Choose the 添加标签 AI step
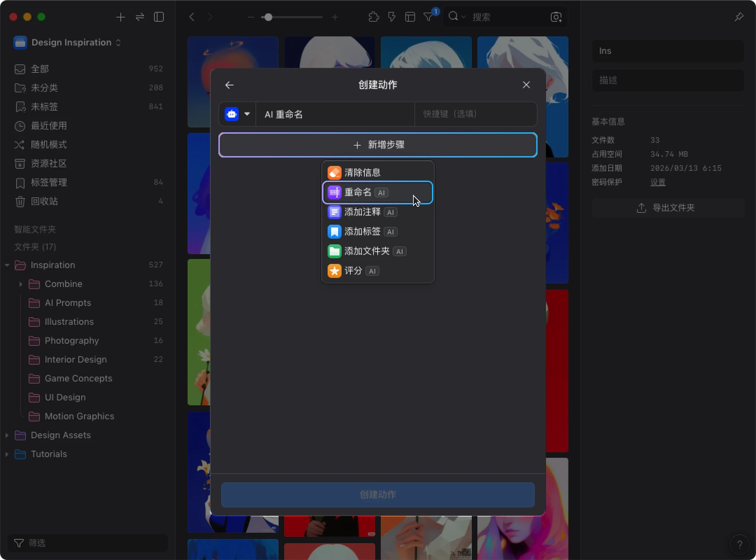 point(362,231)
